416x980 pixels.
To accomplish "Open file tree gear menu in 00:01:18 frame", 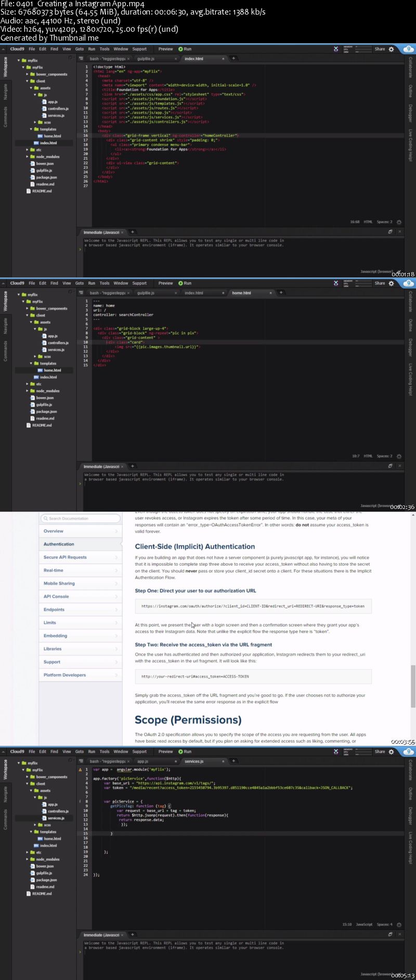I will [70, 58].
